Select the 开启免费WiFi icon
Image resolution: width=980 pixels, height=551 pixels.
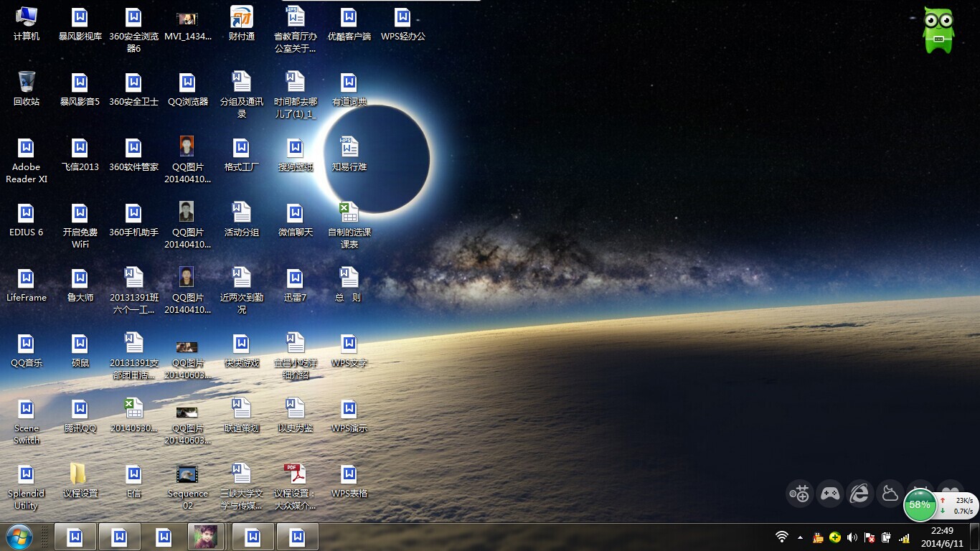click(x=80, y=226)
